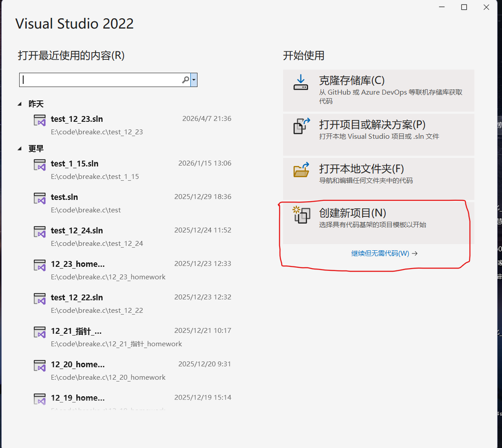Click solution icon beside 12_21_指针_...
502x448 pixels.
click(x=40, y=332)
